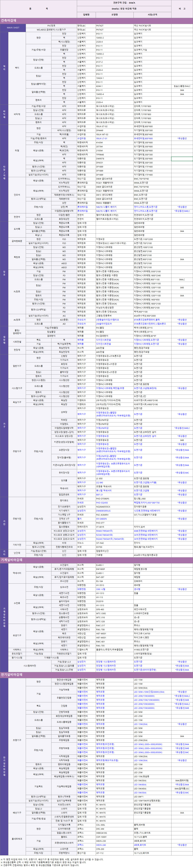Click the 도어록 category cell
The height and width of the screenshot is (868, 193).
coord(17,229)
